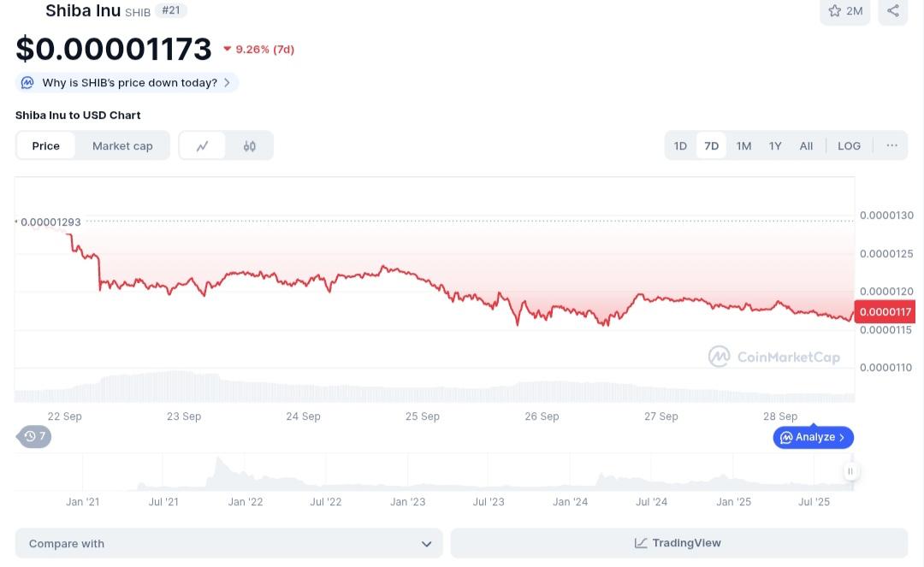This screenshot has width=924, height=567.
Task: Click the share icon
Action: point(892,11)
